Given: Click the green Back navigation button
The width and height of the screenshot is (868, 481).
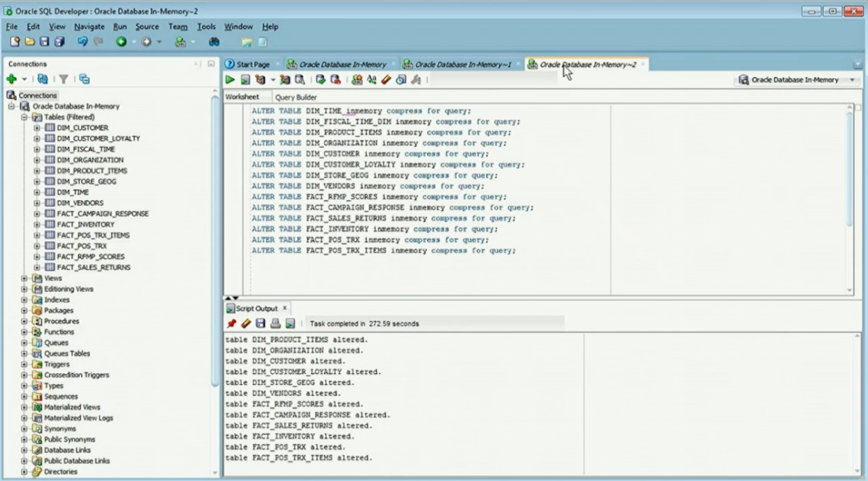Looking at the screenshot, I should 121,42.
